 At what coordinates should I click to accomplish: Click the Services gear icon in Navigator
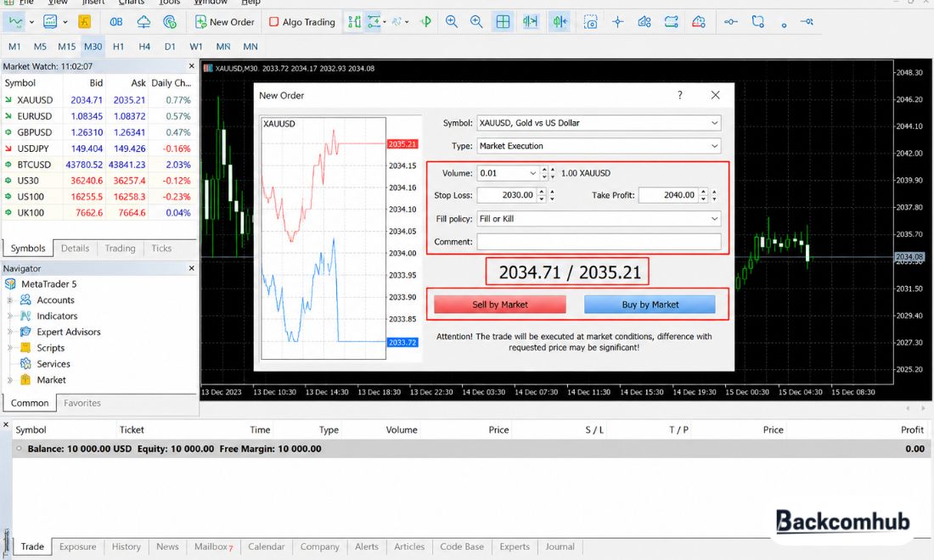pos(25,364)
